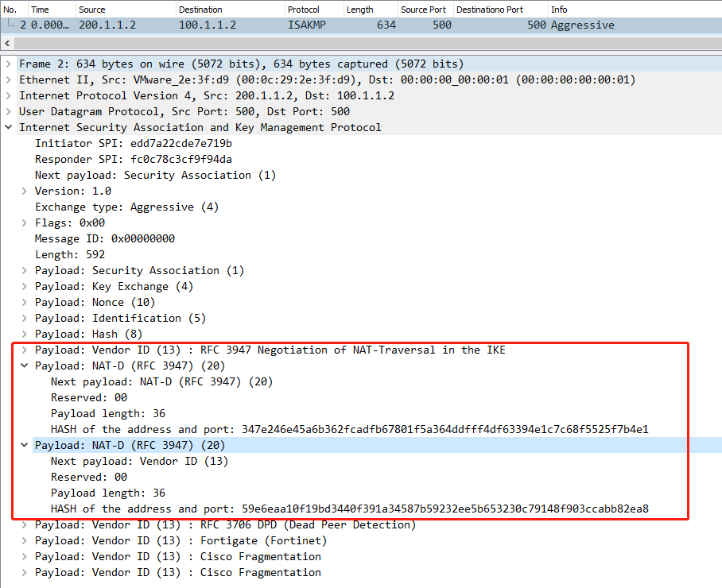Expand the Security Association payload
The height and width of the screenshot is (588, 722).
(x=25, y=270)
